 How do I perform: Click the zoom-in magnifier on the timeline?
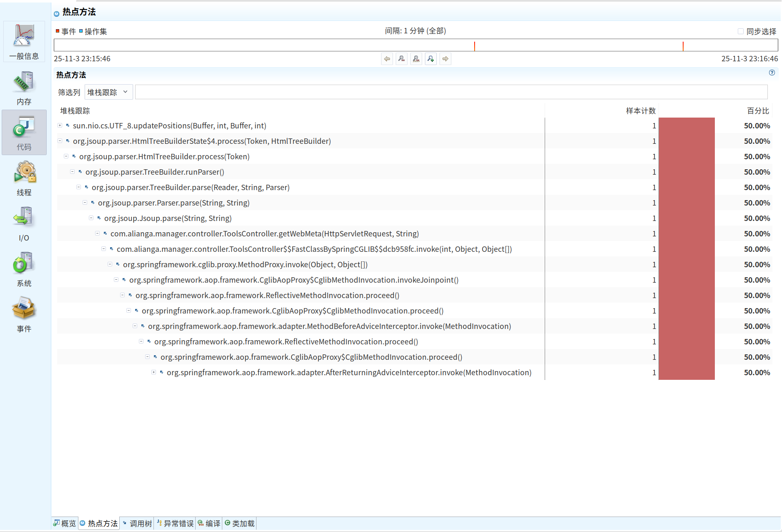point(431,59)
